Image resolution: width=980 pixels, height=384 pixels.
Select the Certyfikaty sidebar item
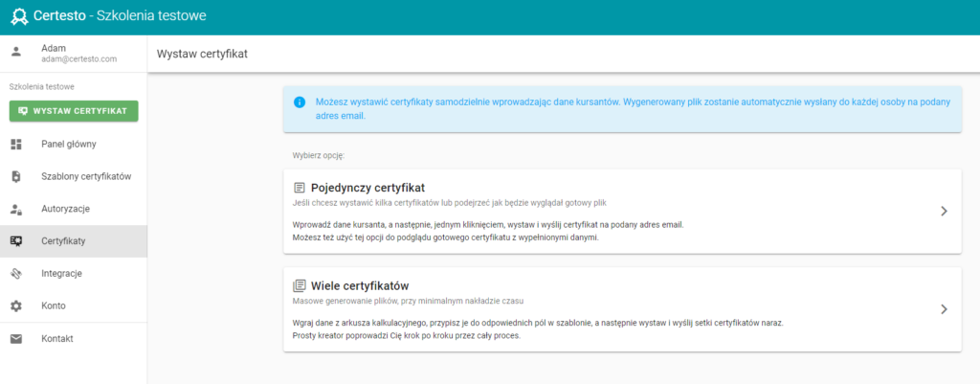74,241
